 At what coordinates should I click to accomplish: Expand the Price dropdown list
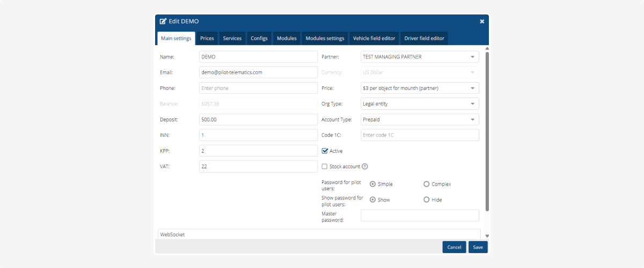coord(419,88)
